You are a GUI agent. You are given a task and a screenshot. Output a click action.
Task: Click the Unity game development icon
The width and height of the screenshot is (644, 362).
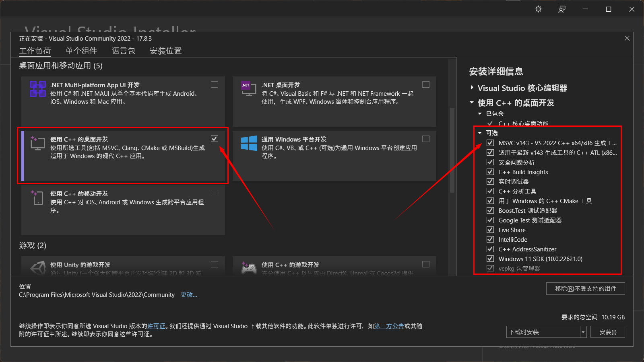(38, 268)
